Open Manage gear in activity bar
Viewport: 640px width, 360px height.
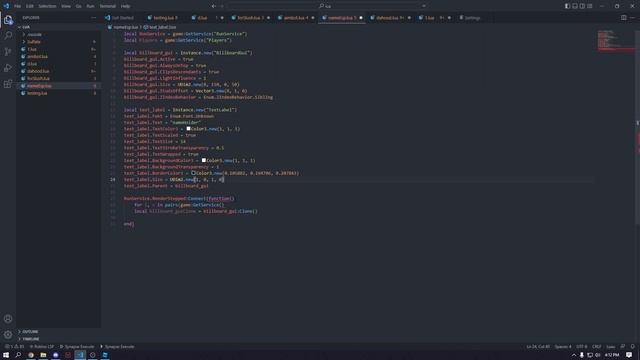tap(8, 335)
